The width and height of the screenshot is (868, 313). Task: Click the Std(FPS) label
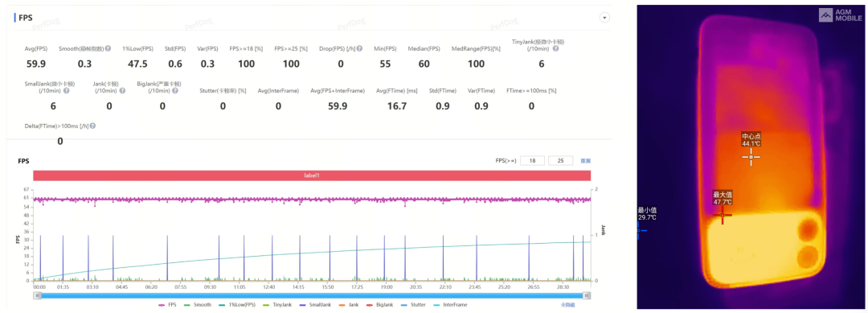175,49
